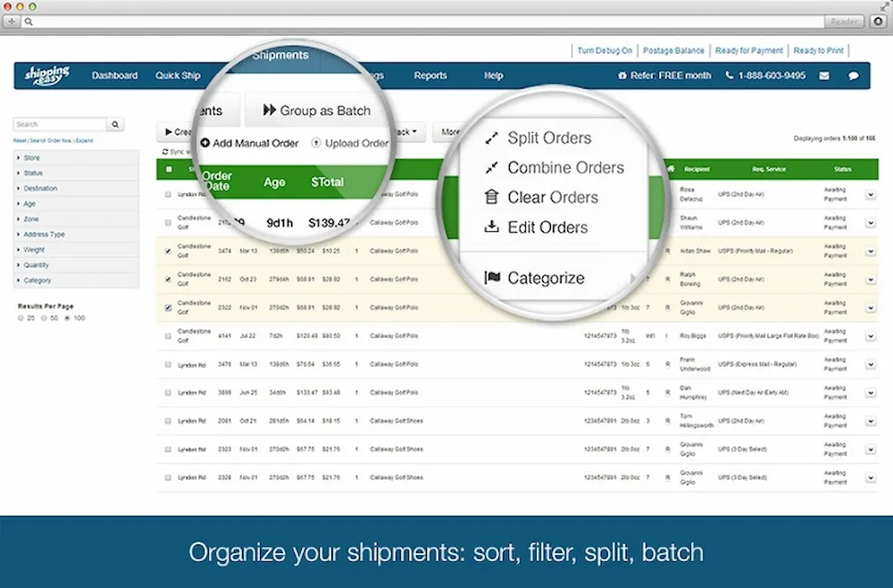The image size is (893, 588).
Task: Click the home icon in table header
Action: coord(671,169)
